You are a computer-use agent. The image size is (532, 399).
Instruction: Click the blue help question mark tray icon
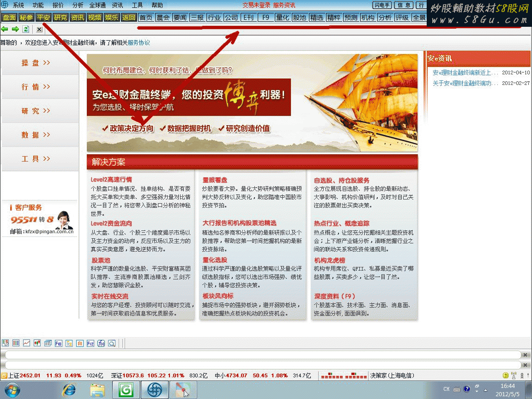tap(466, 389)
